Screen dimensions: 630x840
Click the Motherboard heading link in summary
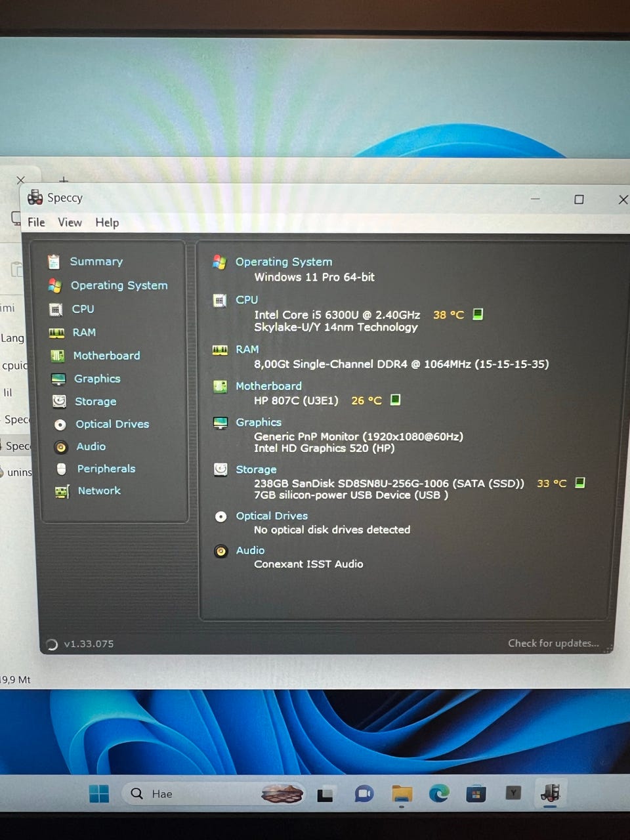pos(269,387)
